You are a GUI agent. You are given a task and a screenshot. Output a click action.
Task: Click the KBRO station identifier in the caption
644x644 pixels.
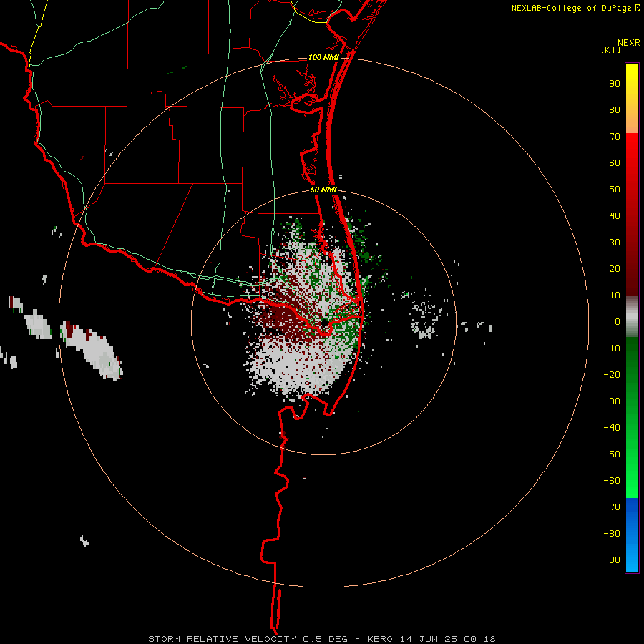pos(380,639)
